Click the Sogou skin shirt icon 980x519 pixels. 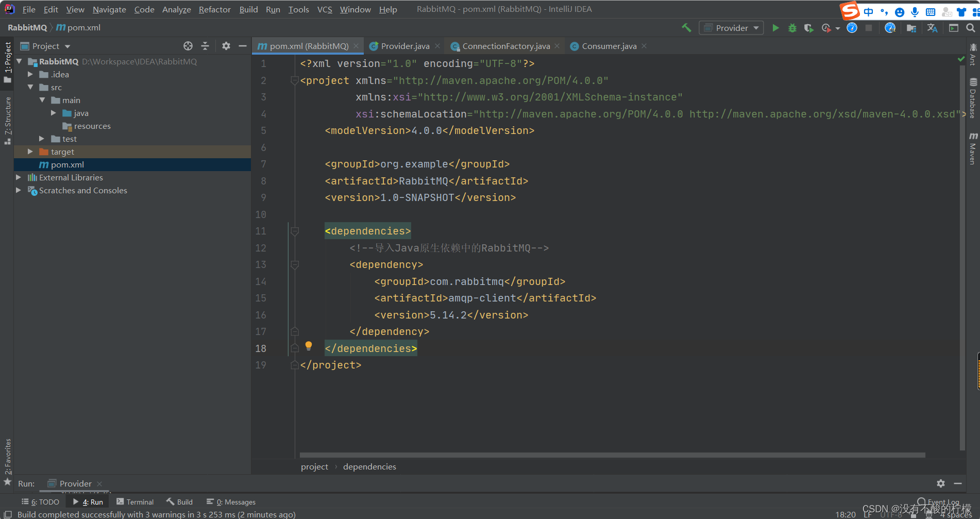tap(961, 12)
